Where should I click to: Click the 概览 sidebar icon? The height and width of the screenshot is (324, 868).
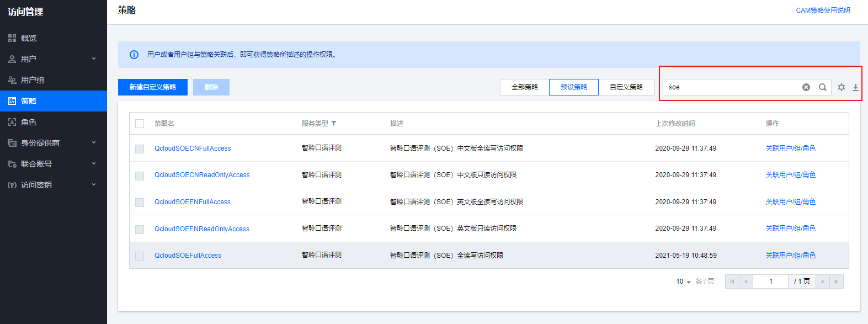tap(12, 38)
